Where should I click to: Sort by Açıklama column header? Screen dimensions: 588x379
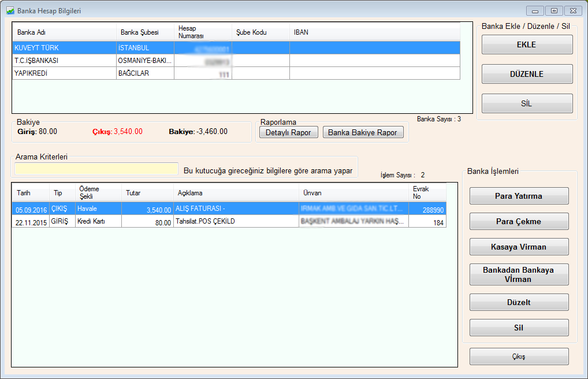(236, 193)
